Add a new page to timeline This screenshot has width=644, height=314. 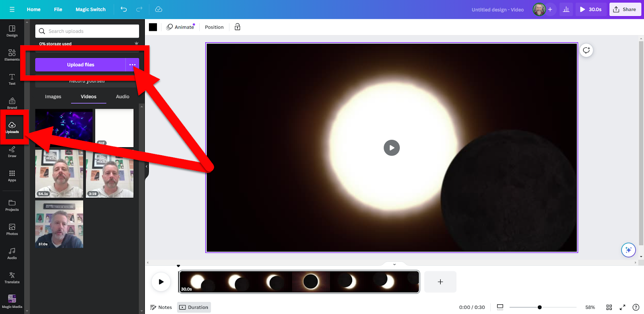click(440, 282)
